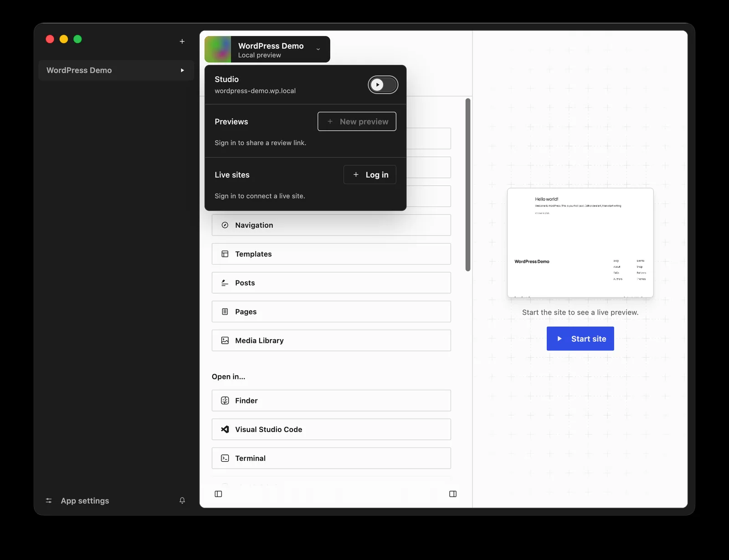The height and width of the screenshot is (560, 729).
Task: Click the Pages row label
Action: point(246,312)
